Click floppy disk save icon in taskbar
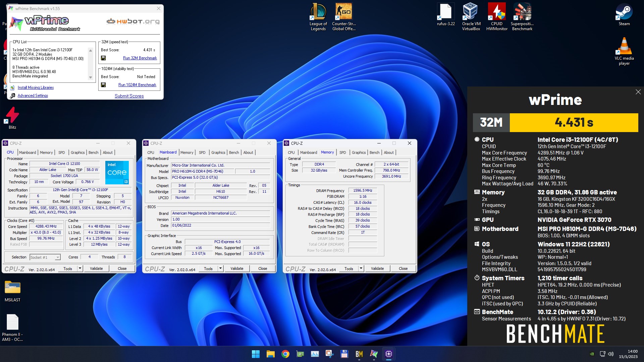Screen dimensions: 644x362 click(x=344, y=354)
